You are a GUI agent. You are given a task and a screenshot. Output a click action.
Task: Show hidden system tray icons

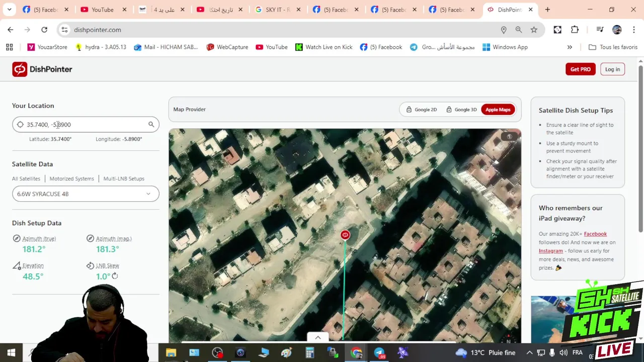click(x=529, y=353)
